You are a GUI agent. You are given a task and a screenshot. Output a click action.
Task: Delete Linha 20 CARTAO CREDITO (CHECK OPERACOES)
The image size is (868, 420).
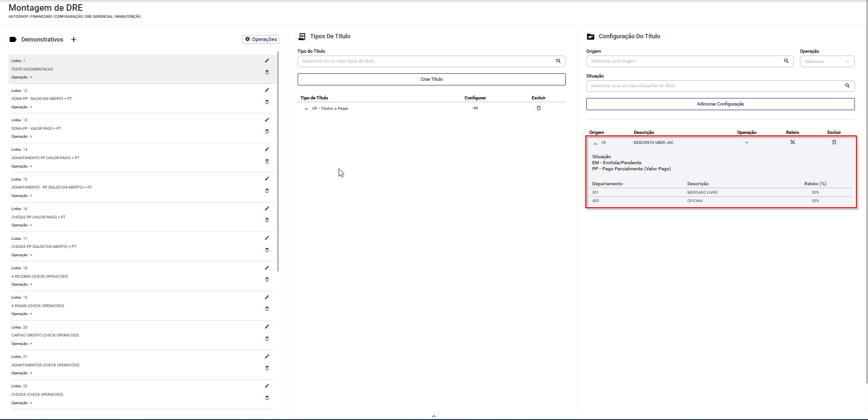coord(267,338)
